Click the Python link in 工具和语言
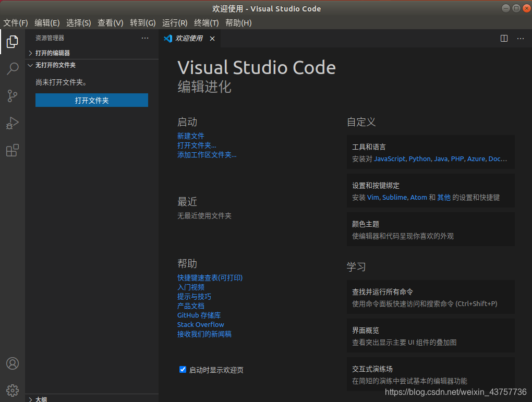 [x=420, y=159]
